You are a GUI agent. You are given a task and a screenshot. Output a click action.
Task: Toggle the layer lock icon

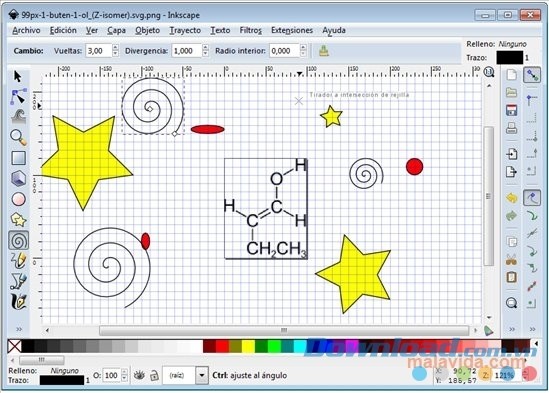(x=154, y=375)
